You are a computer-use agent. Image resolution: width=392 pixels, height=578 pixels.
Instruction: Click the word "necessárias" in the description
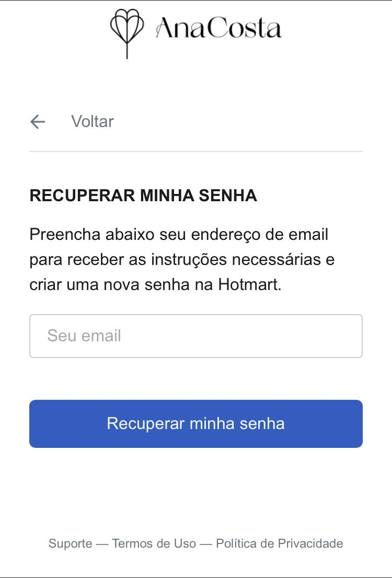point(276,260)
